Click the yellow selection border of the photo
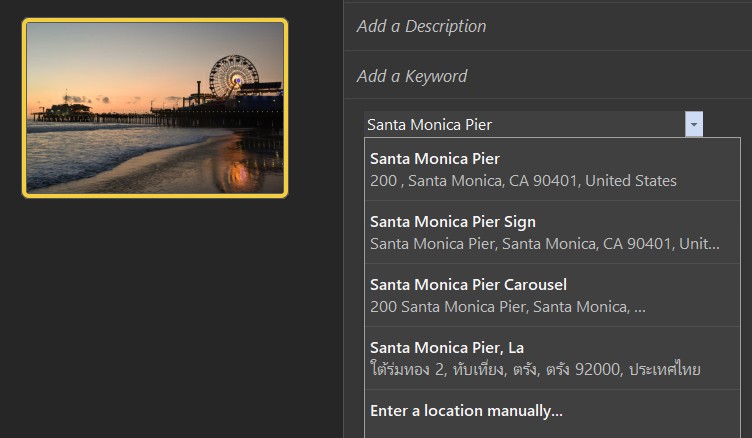The image size is (752, 438). tap(155, 21)
